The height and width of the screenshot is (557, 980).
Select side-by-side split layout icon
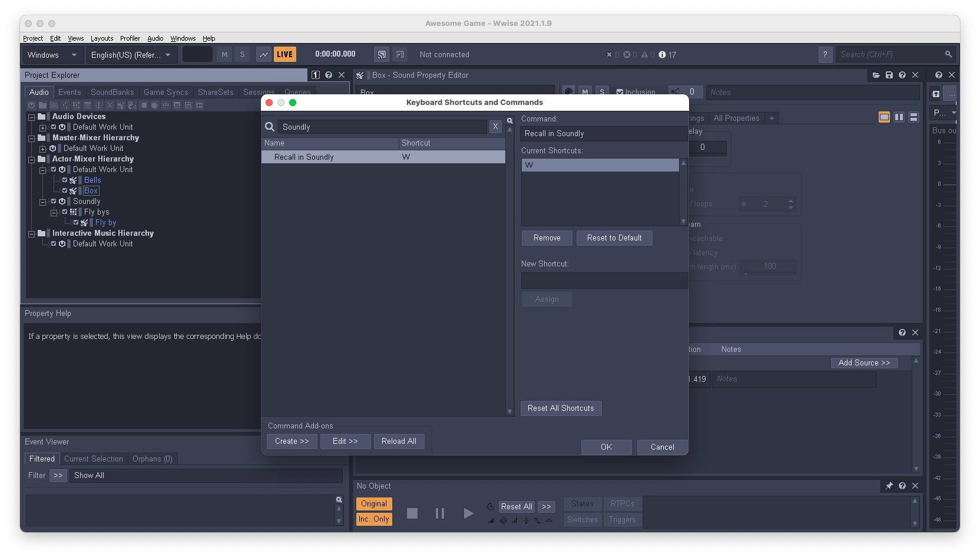click(899, 117)
